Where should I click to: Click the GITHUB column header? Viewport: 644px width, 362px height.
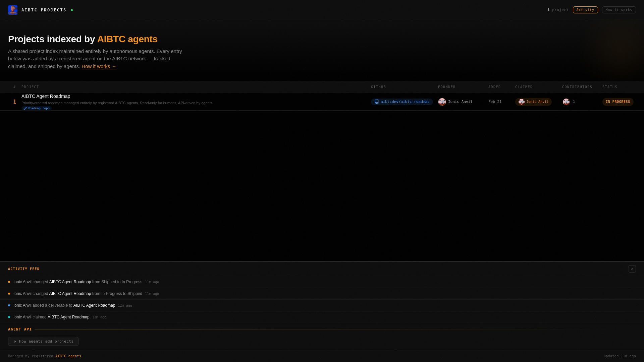[378, 87]
